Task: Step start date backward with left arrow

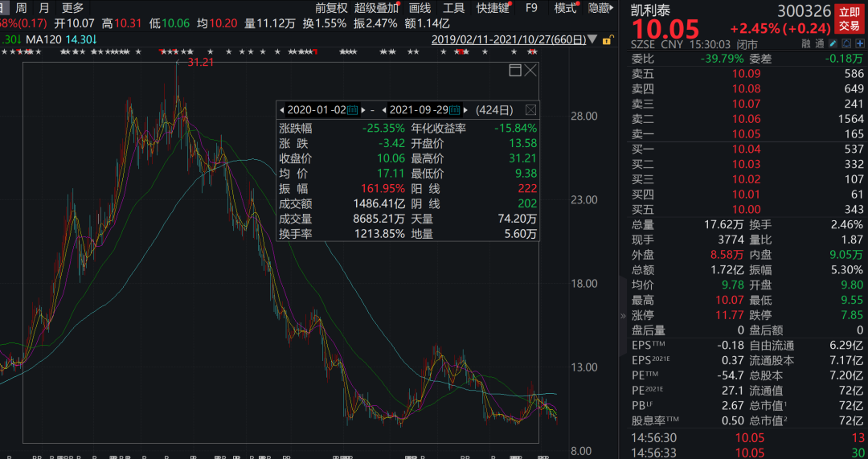Action: (x=282, y=109)
